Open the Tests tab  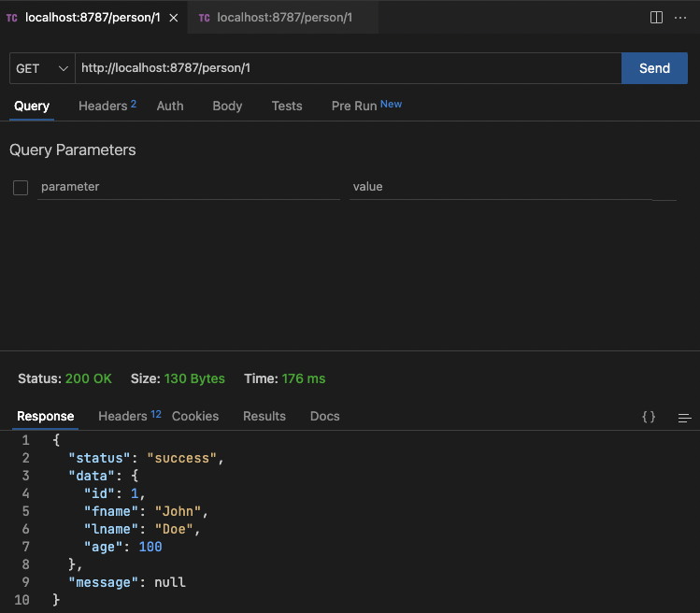(x=287, y=107)
